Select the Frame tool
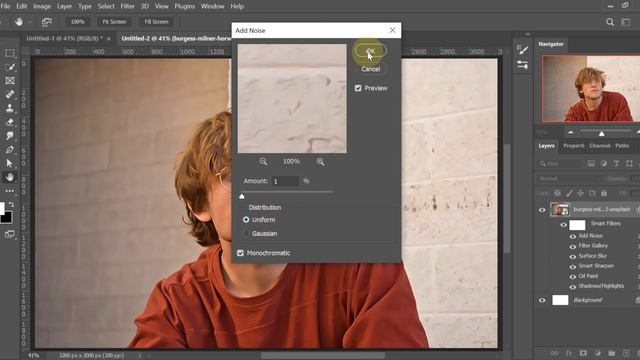The height and width of the screenshot is (360, 640). tap(10, 80)
